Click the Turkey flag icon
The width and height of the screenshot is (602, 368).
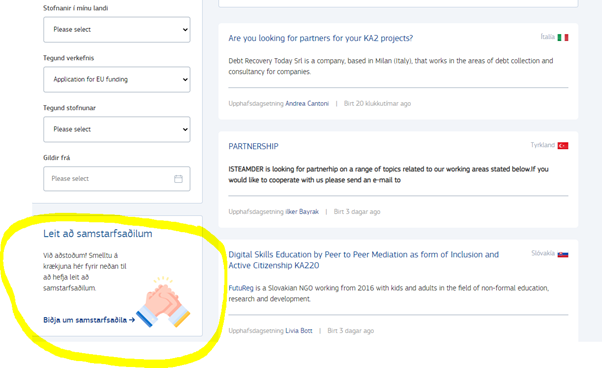pos(563,146)
